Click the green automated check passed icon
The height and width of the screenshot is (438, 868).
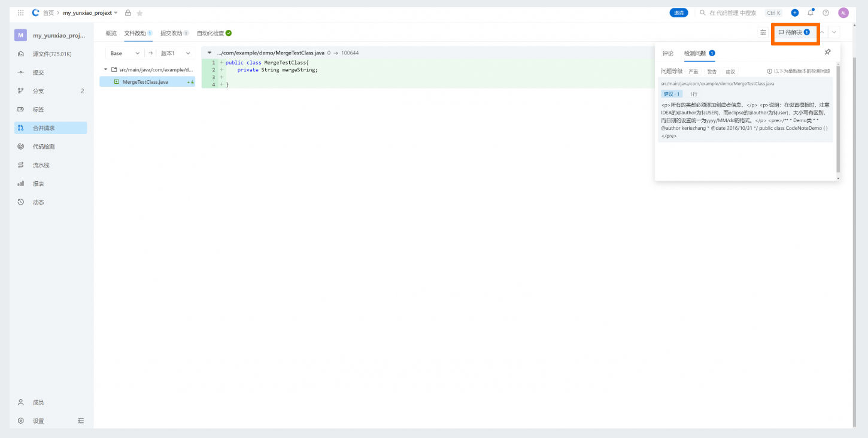[229, 33]
